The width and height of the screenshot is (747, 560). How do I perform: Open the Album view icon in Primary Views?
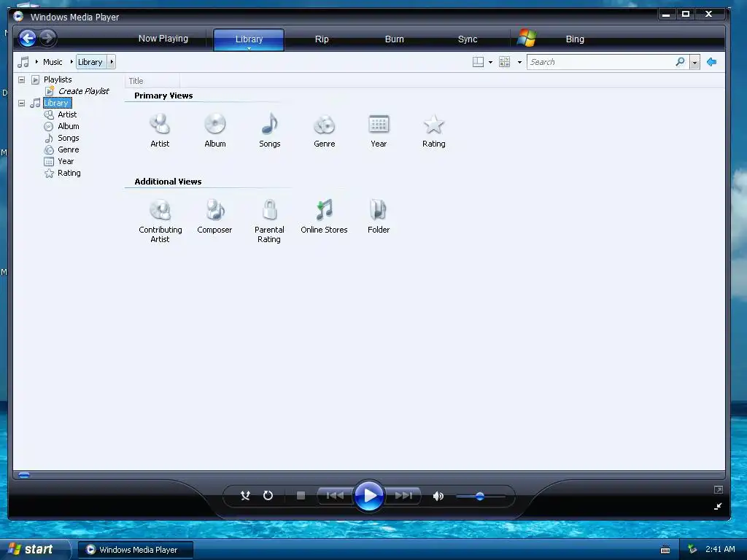215,124
